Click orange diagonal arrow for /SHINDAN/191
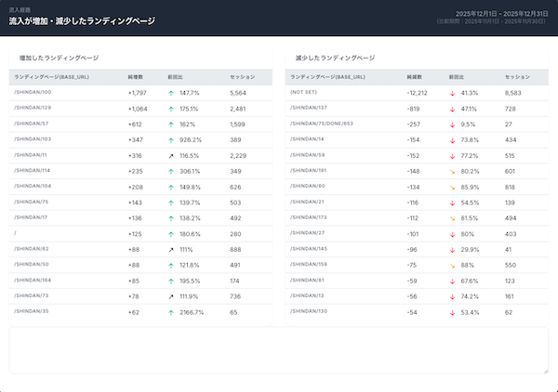 pyautogui.click(x=451, y=170)
